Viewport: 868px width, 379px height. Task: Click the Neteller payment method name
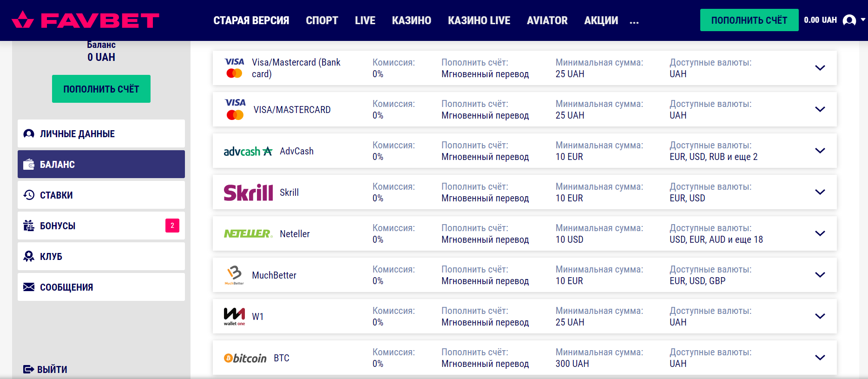pos(295,234)
